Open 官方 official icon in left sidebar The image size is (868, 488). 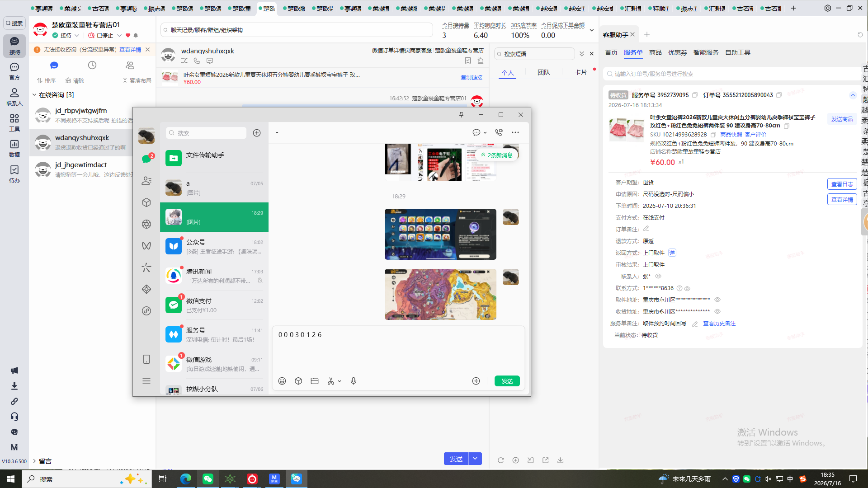[14, 71]
